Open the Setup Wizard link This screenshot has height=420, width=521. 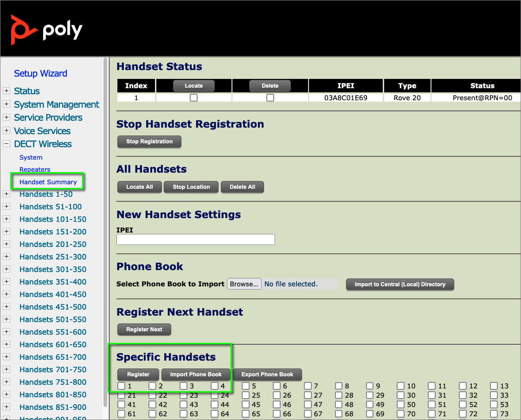40,73
